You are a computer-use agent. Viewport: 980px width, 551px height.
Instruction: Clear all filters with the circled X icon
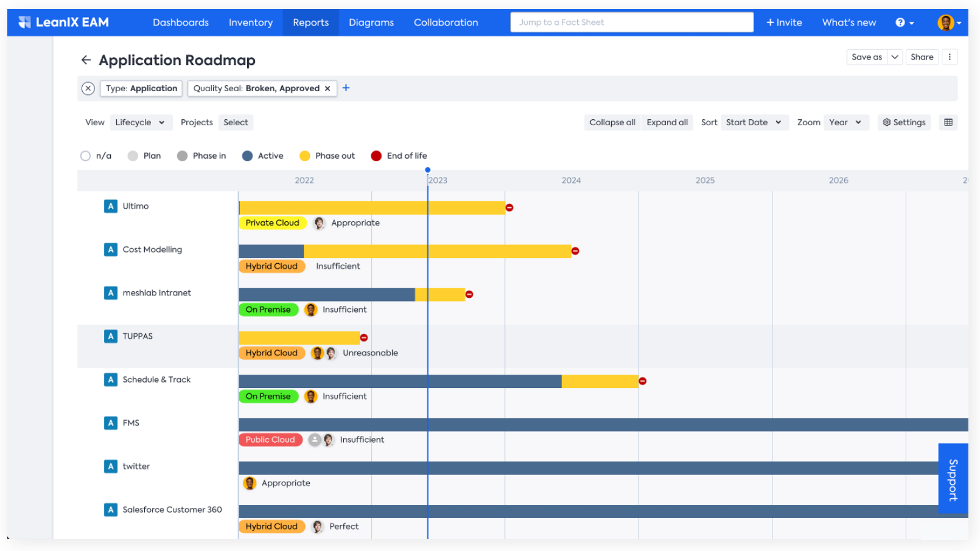pyautogui.click(x=88, y=88)
